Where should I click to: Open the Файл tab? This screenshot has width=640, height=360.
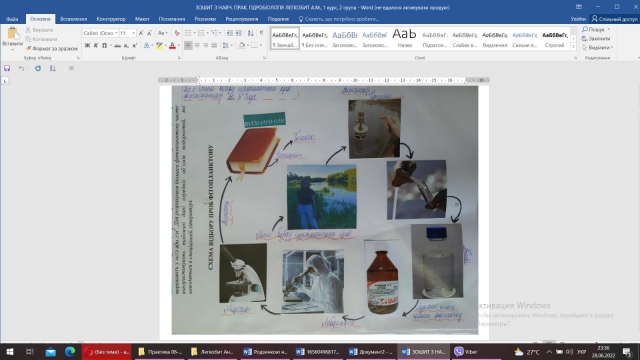point(12,19)
